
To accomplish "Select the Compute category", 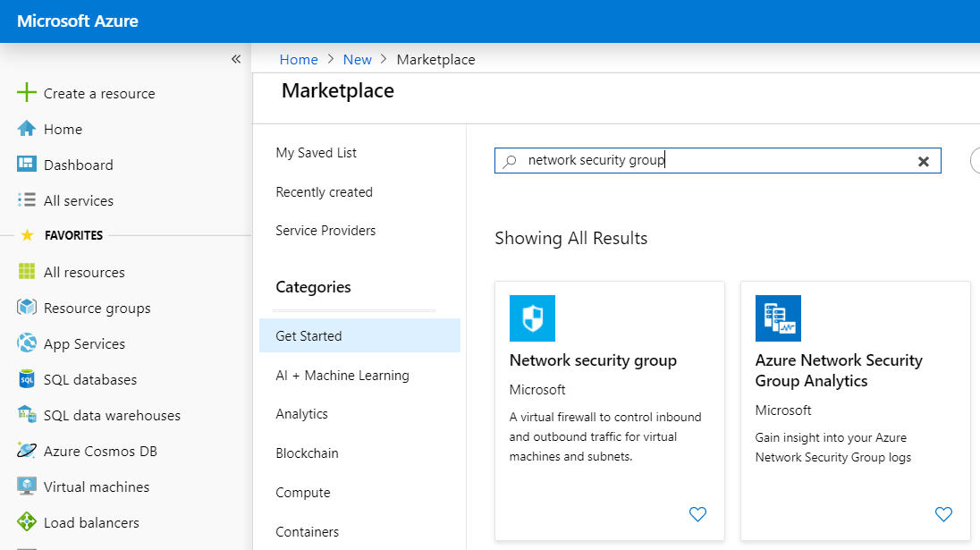I will (302, 493).
